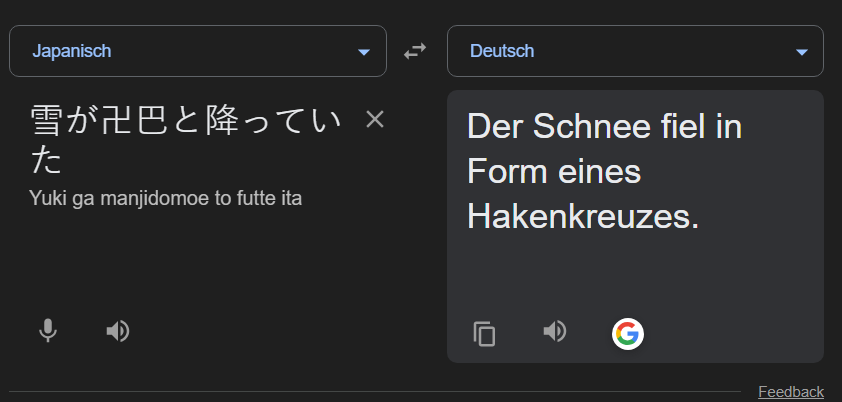Click the 'Form eines' line of the translation

pos(553,172)
